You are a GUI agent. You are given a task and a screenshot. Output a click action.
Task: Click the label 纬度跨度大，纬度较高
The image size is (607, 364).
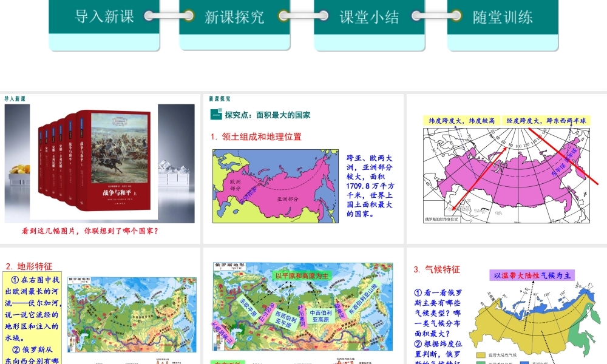462,121
